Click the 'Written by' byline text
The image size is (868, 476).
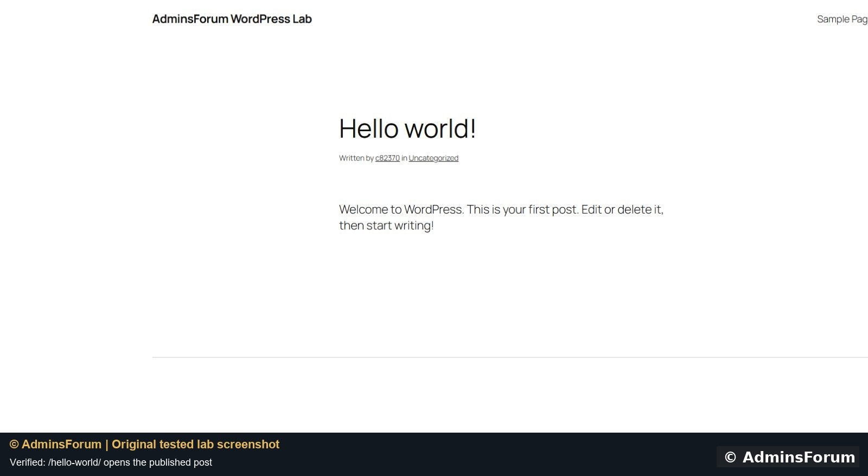point(356,158)
